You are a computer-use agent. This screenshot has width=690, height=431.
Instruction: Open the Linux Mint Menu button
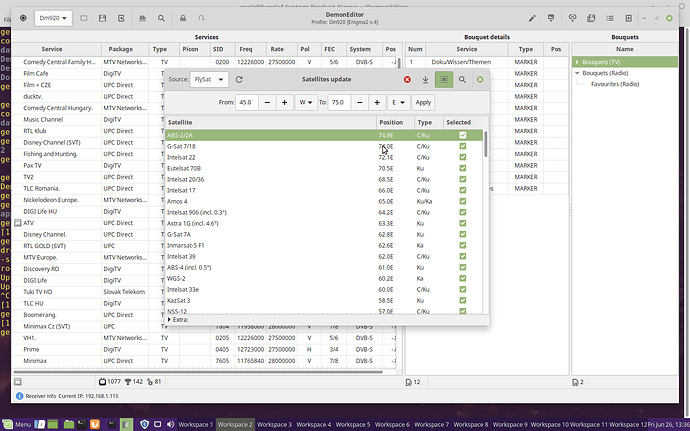(x=18, y=424)
